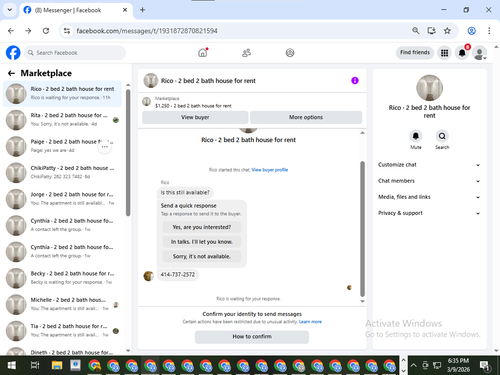
Task: Open Rico's conversation in the chat list
Action: coord(62,93)
